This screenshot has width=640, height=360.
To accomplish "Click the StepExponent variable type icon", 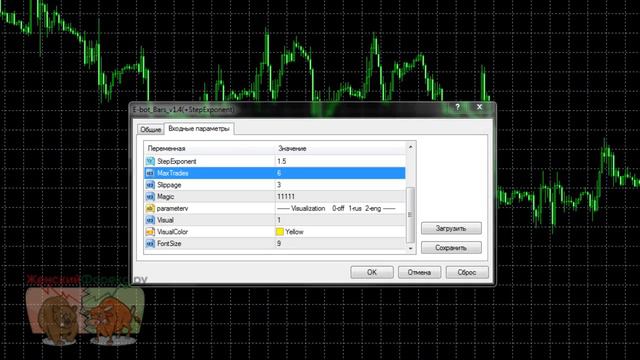I will pyautogui.click(x=150, y=161).
